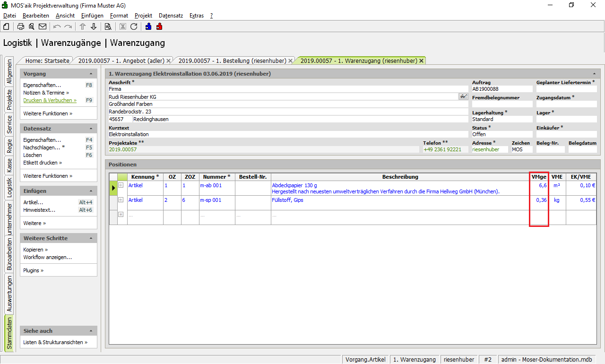Open print preview with magnifier icon

click(32, 26)
